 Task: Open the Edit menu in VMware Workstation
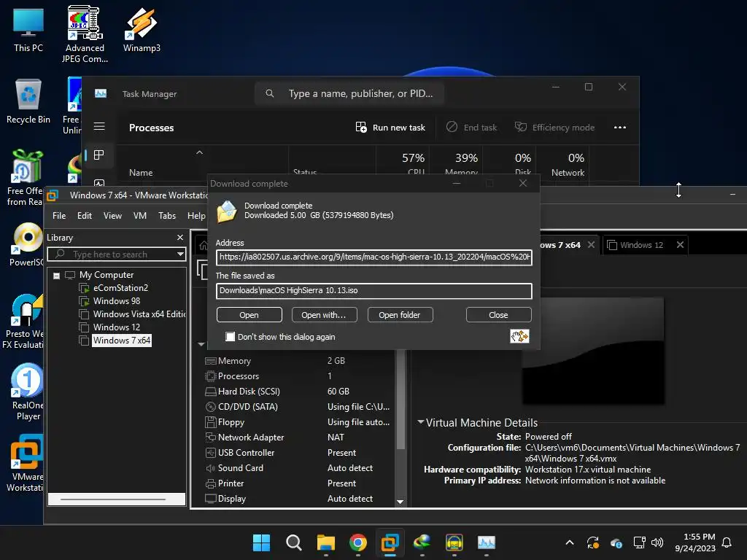85,216
